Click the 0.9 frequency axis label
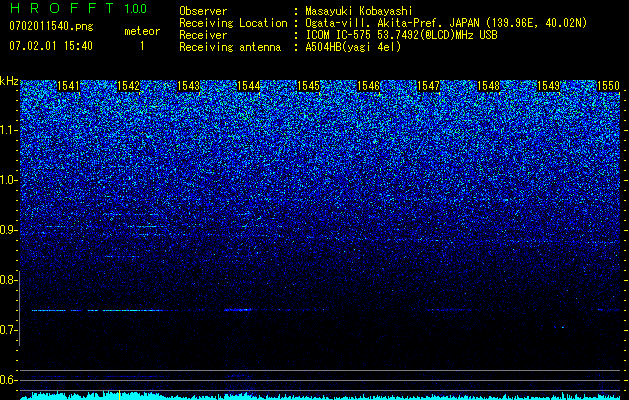This screenshot has width=629, height=400. [x=9, y=230]
